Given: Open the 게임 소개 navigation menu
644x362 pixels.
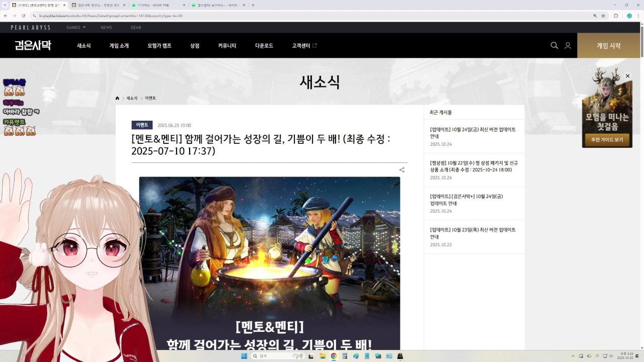Looking at the screenshot, I should pos(119,46).
